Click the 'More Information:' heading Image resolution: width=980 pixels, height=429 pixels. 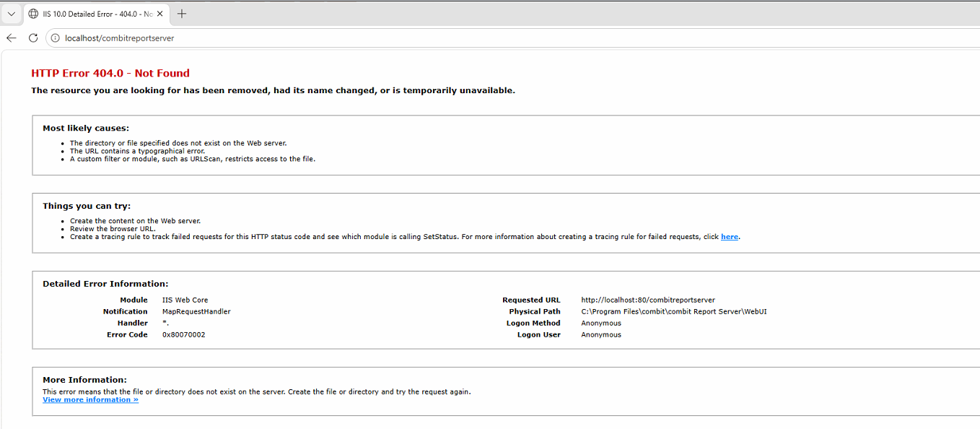click(x=84, y=380)
